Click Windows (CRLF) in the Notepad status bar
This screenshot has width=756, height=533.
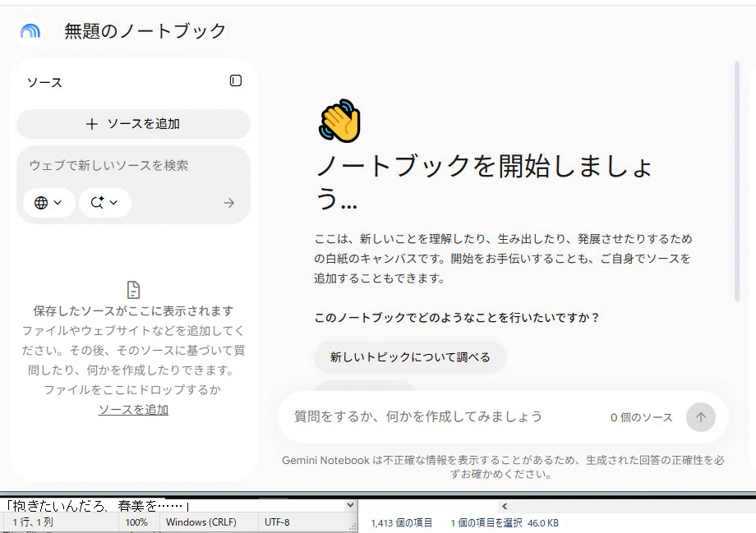click(x=201, y=522)
